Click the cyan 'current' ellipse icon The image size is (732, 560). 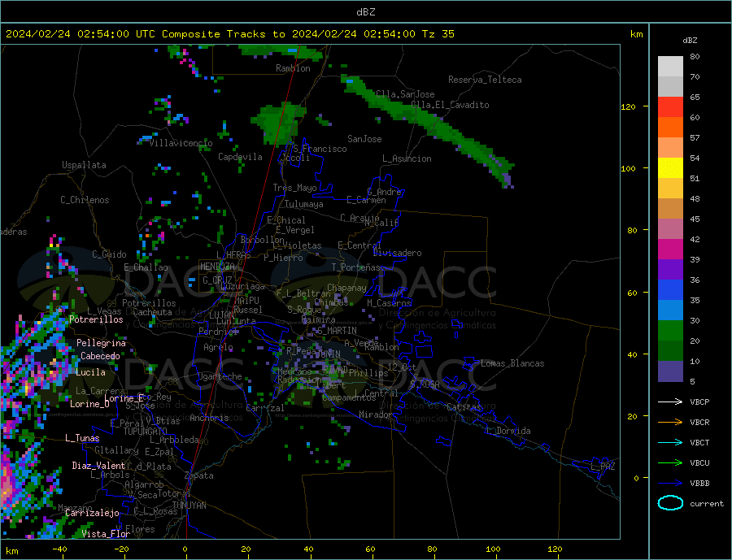tap(670, 503)
